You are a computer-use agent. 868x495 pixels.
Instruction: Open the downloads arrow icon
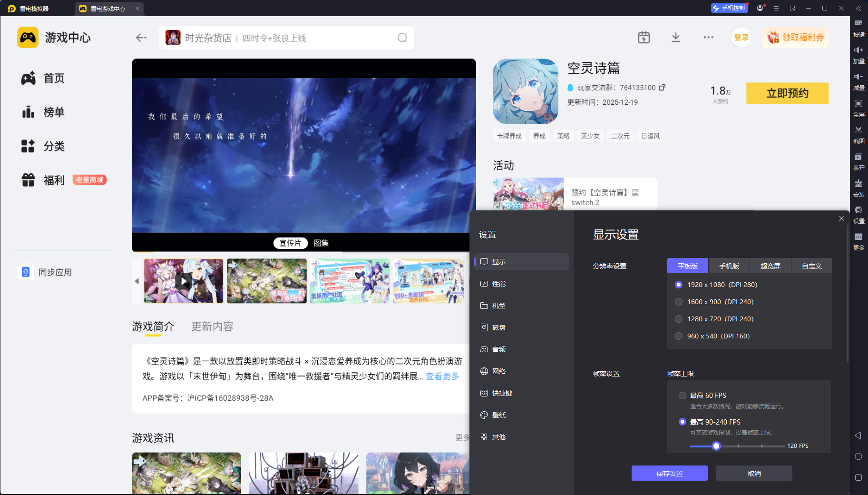pos(676,37)
